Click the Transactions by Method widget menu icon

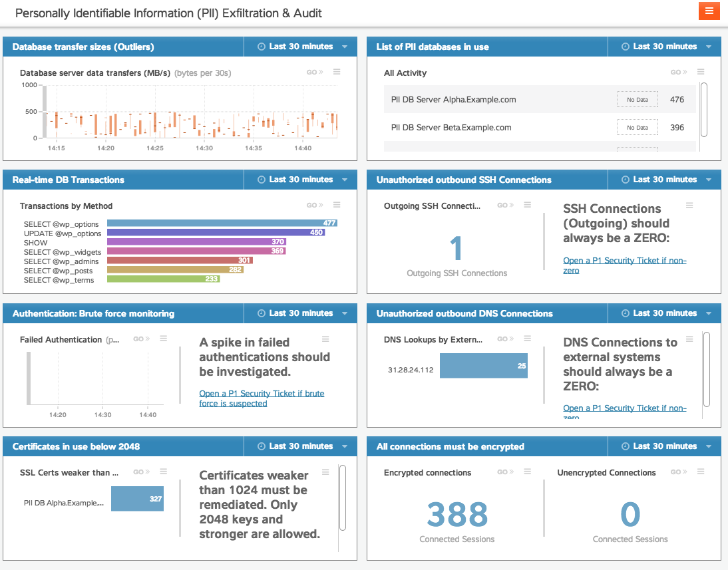(x=337, y=206)
